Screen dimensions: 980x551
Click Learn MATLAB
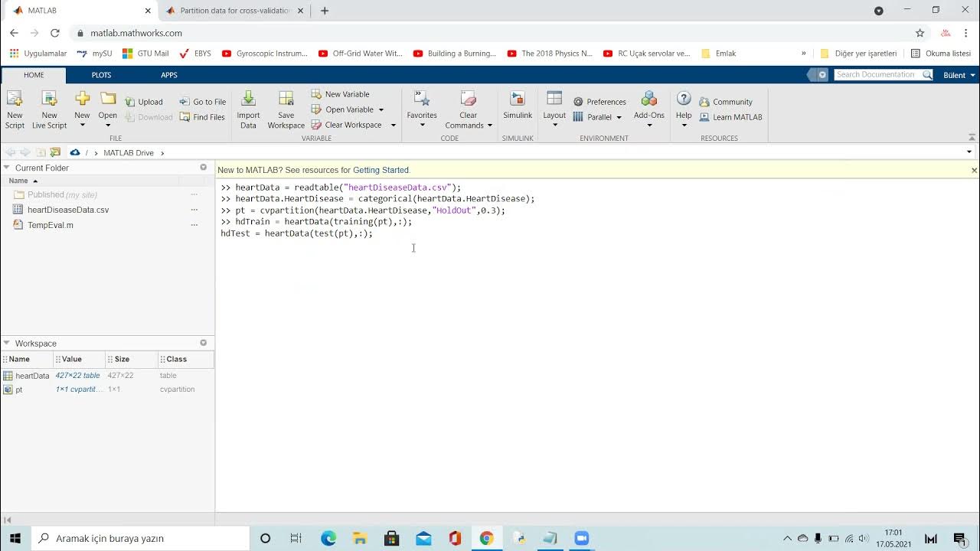730,117
